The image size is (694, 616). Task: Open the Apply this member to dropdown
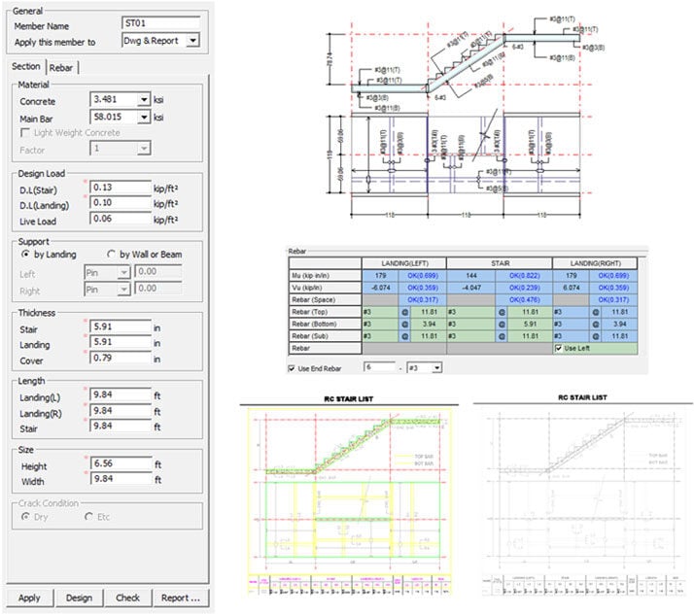pyautogui.click(x=191, y=40)
